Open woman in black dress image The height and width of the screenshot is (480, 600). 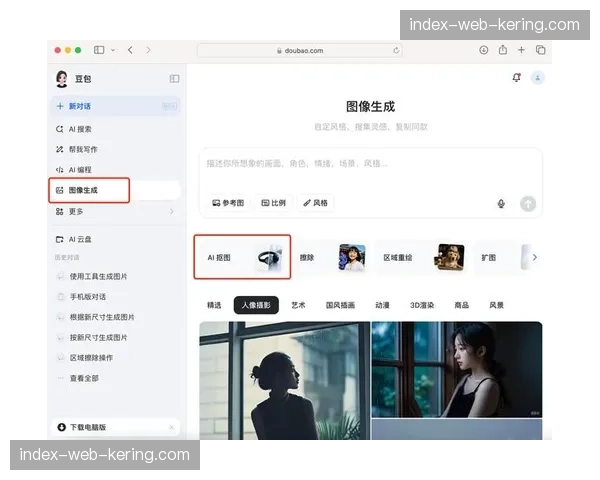tap(457, 370)
